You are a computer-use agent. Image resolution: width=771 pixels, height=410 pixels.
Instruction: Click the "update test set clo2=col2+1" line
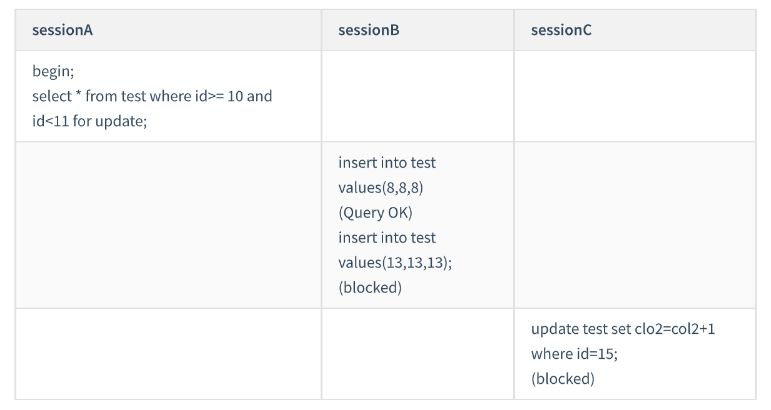(636, 328)
